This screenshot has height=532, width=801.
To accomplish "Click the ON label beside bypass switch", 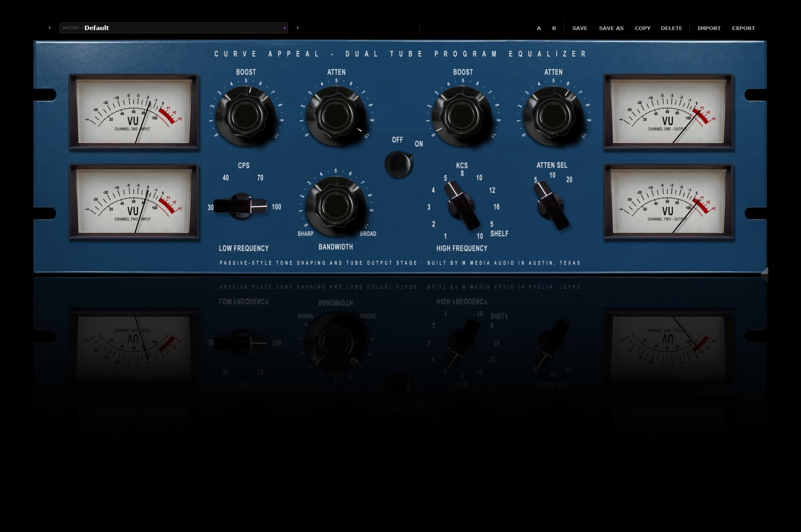I will (419, 144).
